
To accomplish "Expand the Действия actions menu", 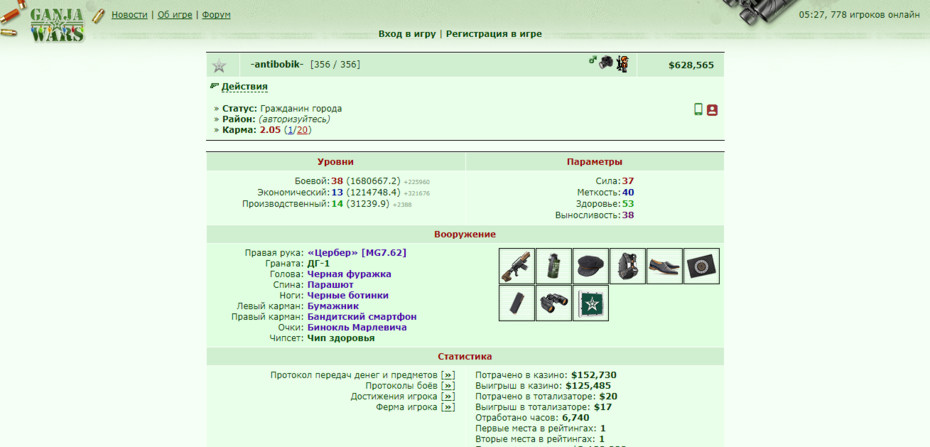I will click(x=244, y=87).
